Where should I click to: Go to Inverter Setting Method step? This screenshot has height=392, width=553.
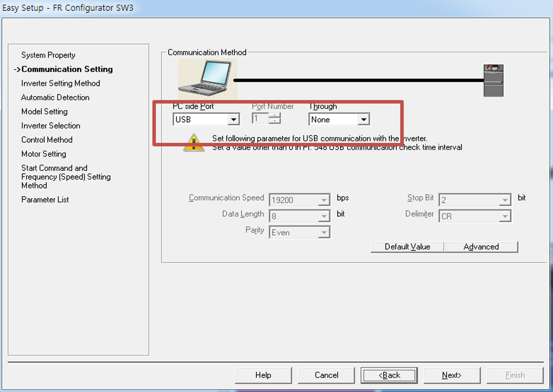[60, 83]
